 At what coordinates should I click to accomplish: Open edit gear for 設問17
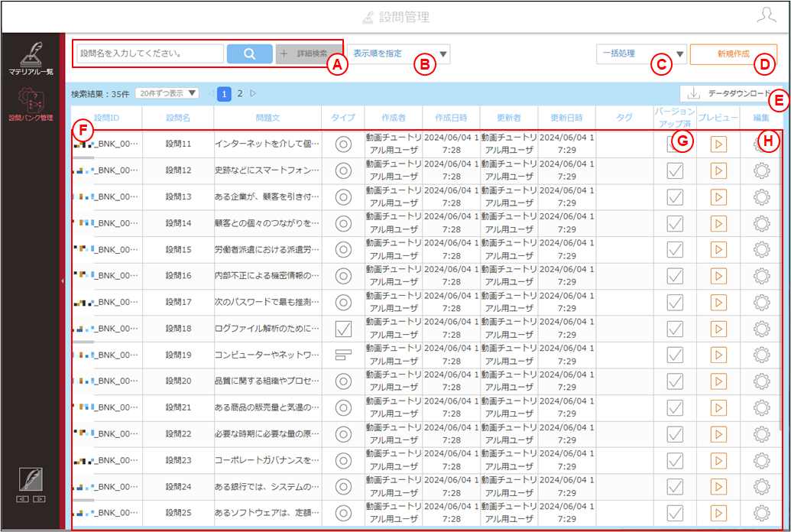coord(761,303)
